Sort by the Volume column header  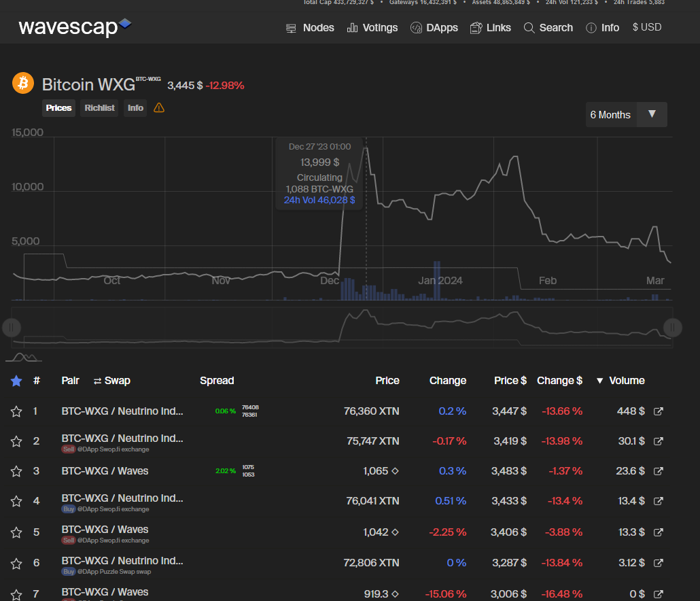coord(621,381)
